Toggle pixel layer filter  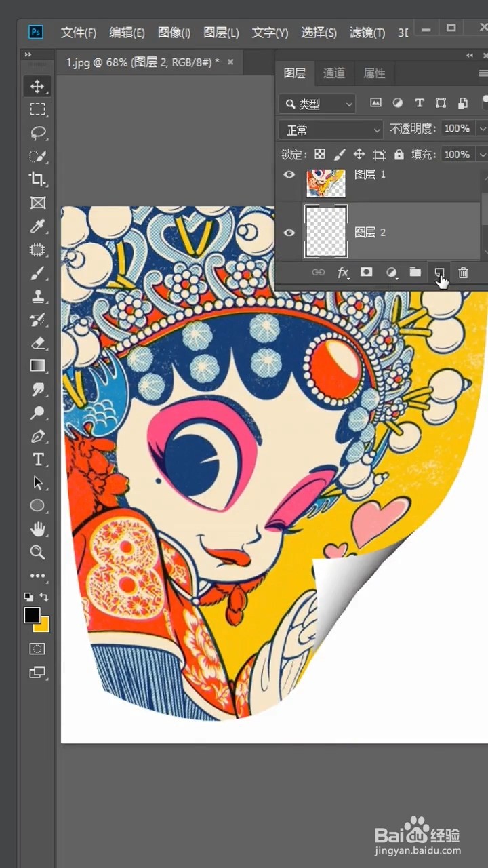pyautogui.click(x=375, y=103)
